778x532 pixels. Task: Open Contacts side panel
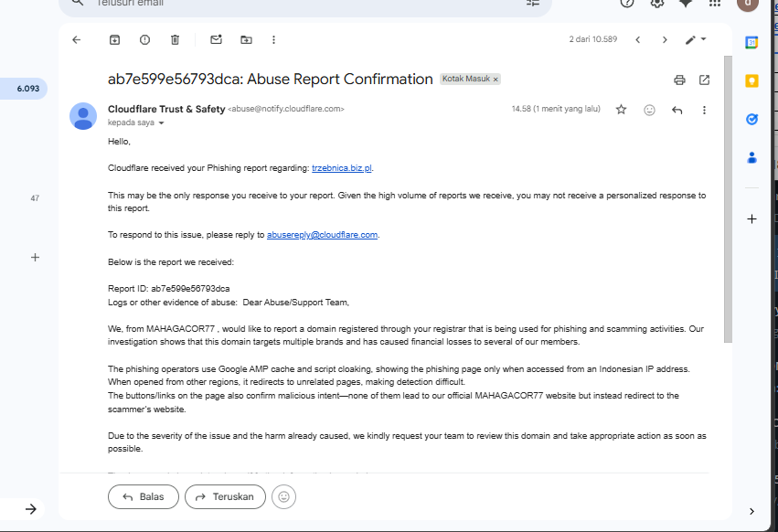coord(751,158)
